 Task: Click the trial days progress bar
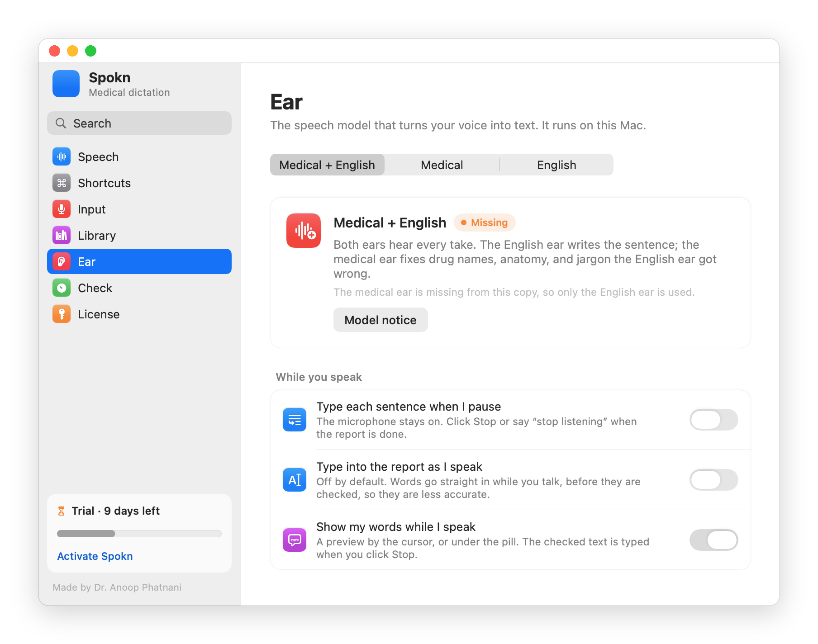click(139, 534)
